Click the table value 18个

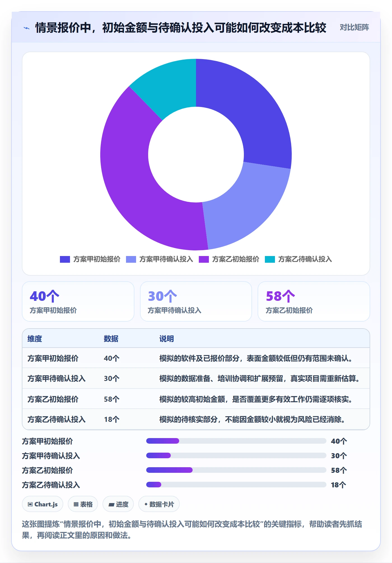[x=112, y=419]
